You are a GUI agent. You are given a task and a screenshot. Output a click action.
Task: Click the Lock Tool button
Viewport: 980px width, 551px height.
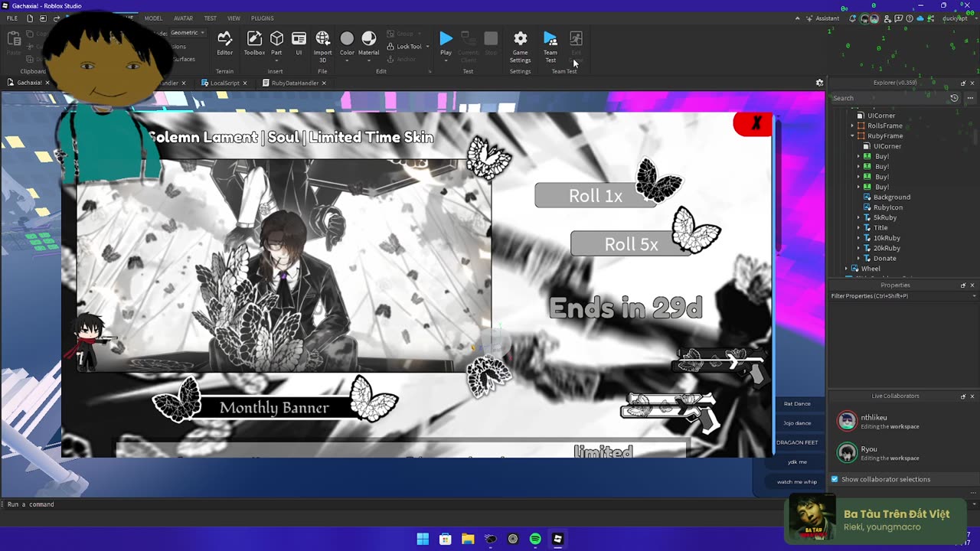(404, 46)
